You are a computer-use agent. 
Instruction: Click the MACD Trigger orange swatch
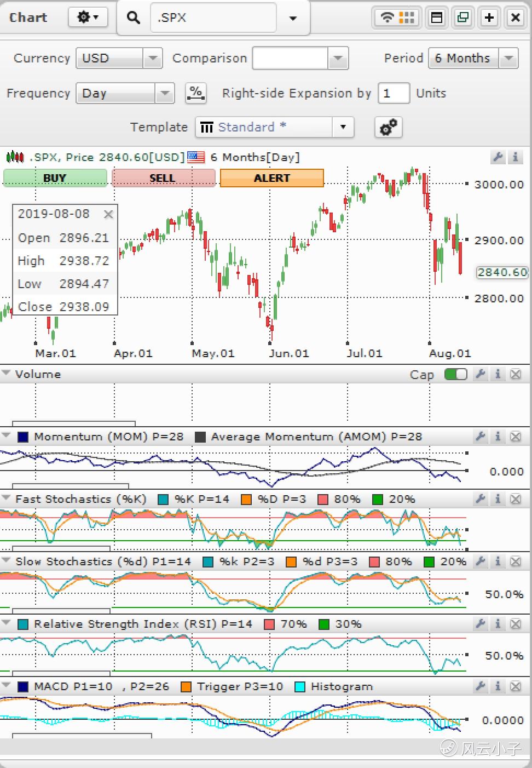186,687
